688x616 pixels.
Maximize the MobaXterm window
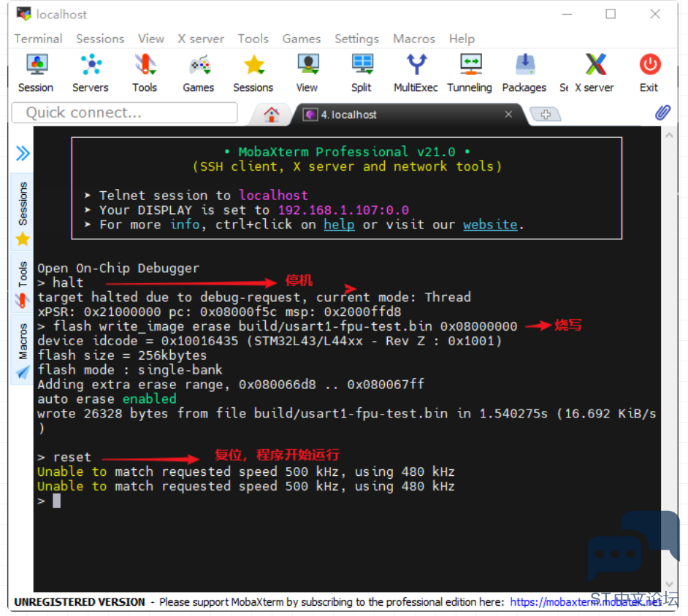point(611,14)
